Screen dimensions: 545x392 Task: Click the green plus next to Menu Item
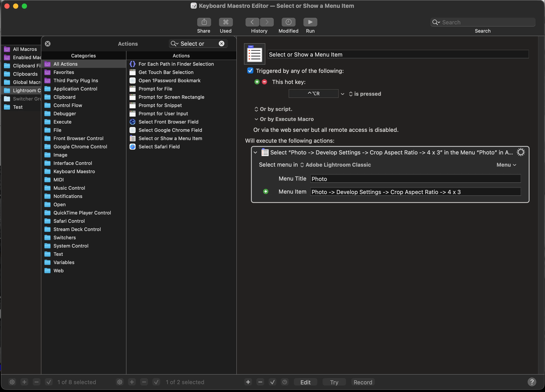coord(266,191)
